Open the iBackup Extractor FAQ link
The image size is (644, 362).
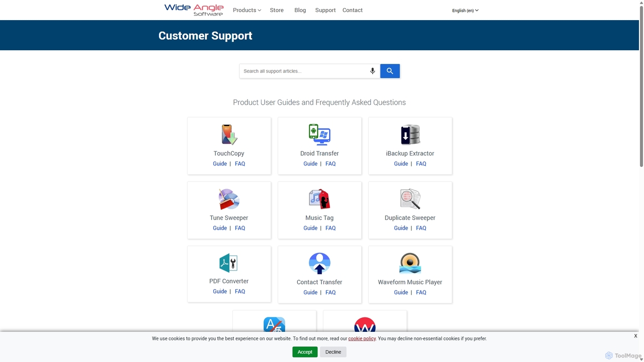pos(421,163)
